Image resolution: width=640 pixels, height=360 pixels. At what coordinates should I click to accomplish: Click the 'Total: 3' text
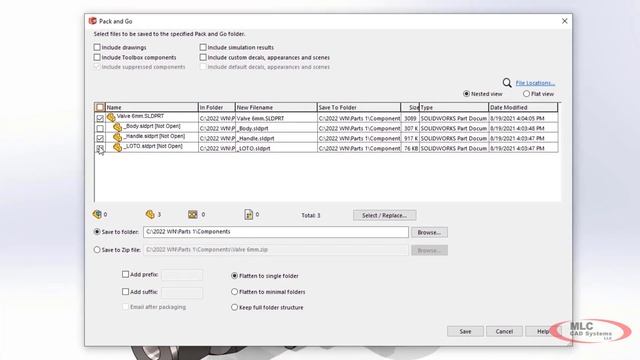(311, 215)
